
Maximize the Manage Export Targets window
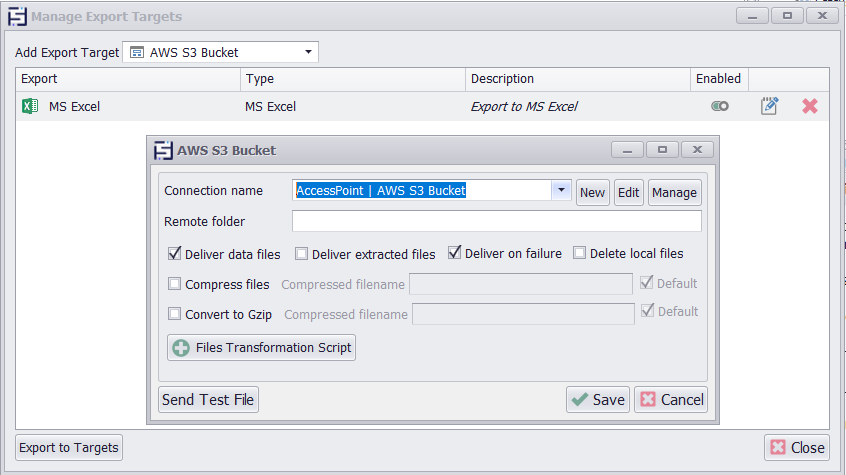click(x=787, y=16)
